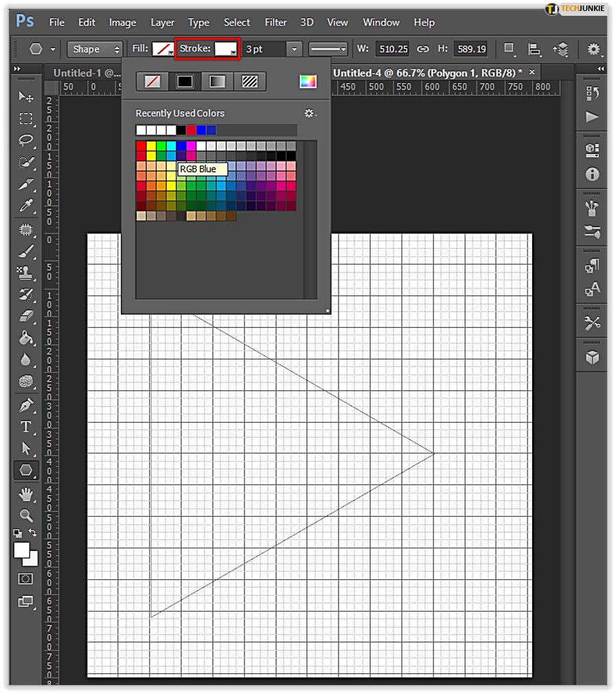Select the Horizontal Type tool
The image size is (616, 694).
coord(25,427)
